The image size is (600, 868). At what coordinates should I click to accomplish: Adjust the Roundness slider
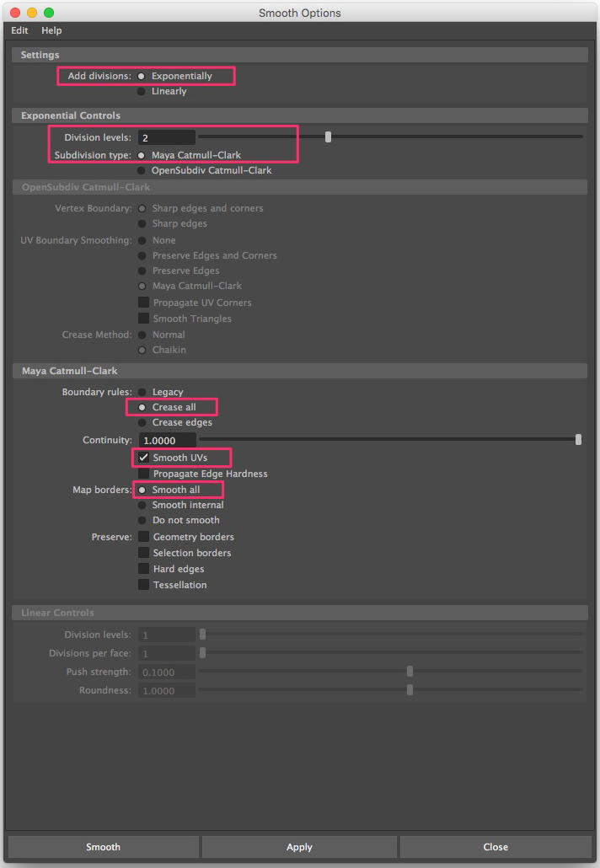point(410,689)
